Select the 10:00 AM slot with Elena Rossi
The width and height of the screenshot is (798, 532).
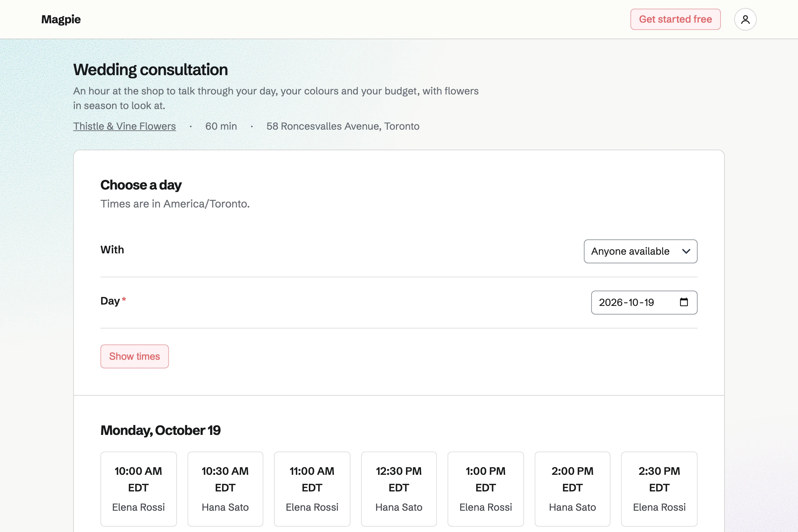pyautogui.click(x=138, y=489)
